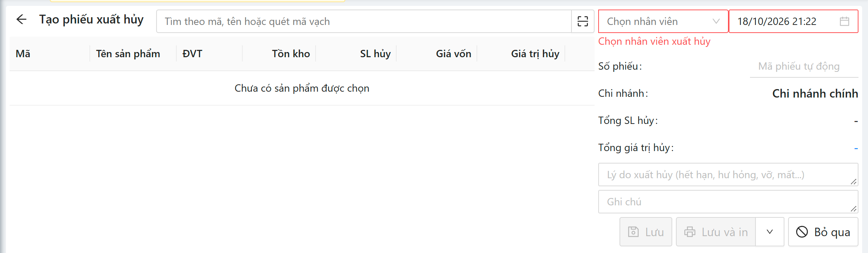Viewport: 868px width, 253px height.
Task: Click the Tổng giá trị hủy label
Action: pyautogui.click(x=636, y=147)
